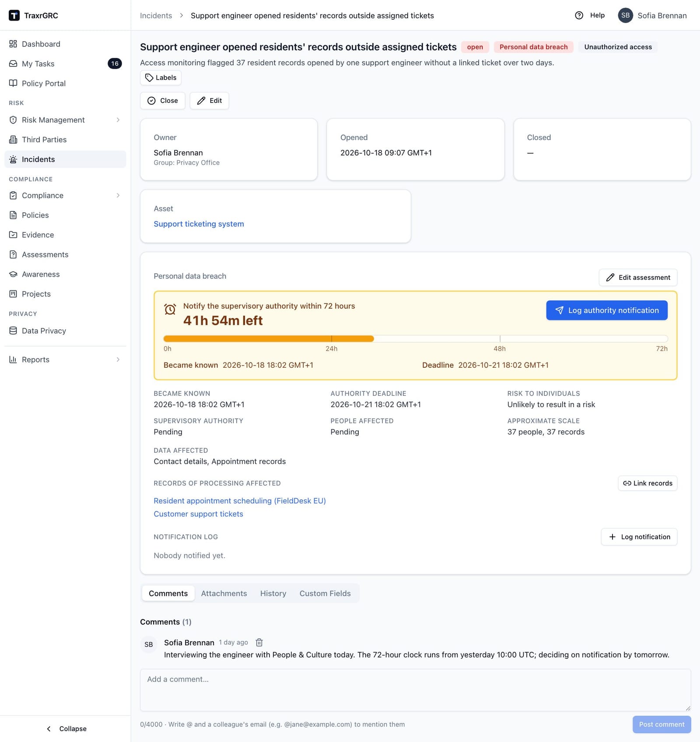Go back to Incidents via the breadcrumb
Image resolution: width=700 pixels, height=742 pixels.
[156, 15]
